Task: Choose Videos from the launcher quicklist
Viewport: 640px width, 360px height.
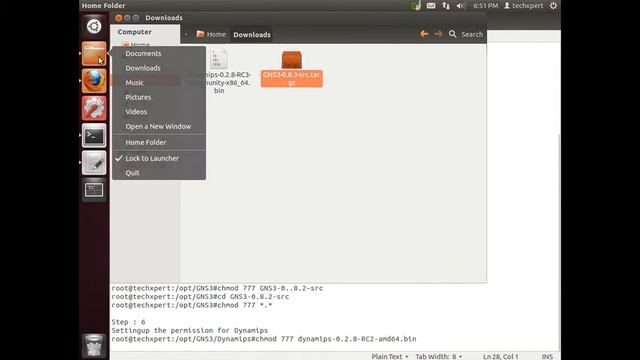Action: tap(136, 112)
